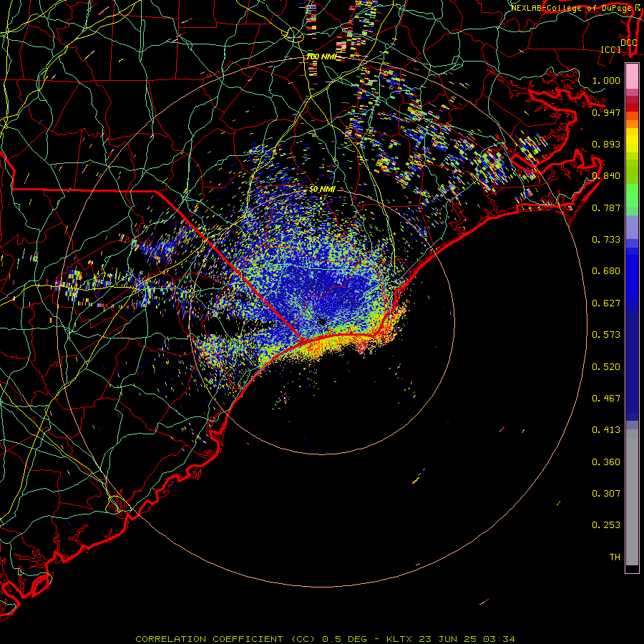This screenshot has height=644, width=644.
Task: Click the 0.5 DEG elevation text
Action: [x=345, y=639]
